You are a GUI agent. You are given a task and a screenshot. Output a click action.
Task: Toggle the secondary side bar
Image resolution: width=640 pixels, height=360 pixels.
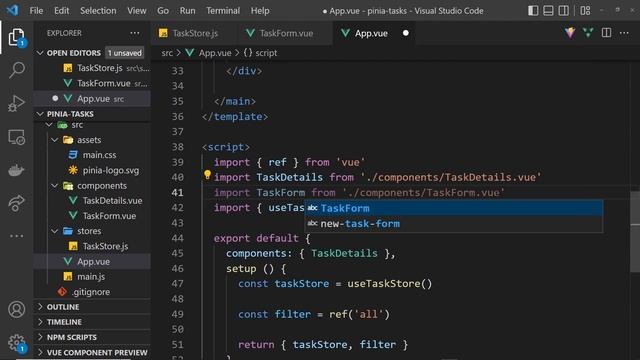pos(564,11)
